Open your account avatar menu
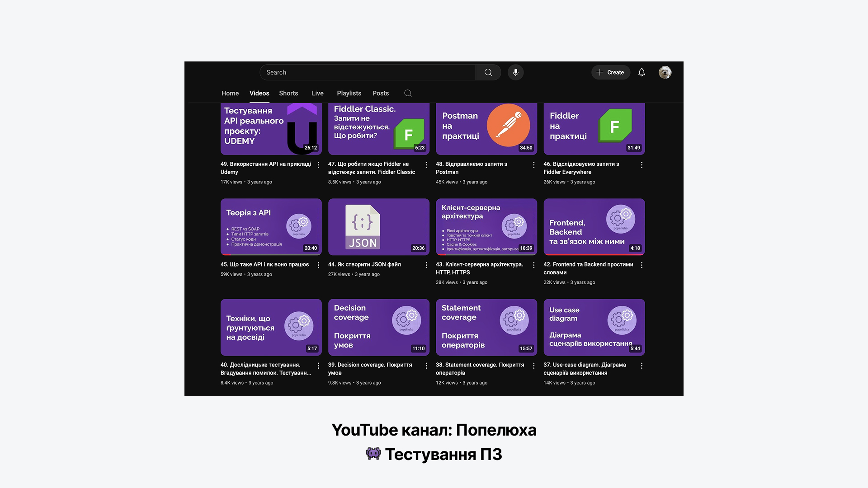Image resolution: width=868 pixels, height=488 pixels. pyautogui.click(x=665, y=72)
